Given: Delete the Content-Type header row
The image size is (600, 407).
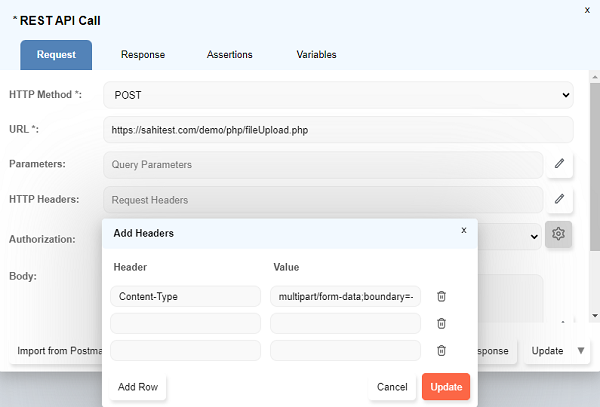Looking at the screenshot, I should click(441, 296).
